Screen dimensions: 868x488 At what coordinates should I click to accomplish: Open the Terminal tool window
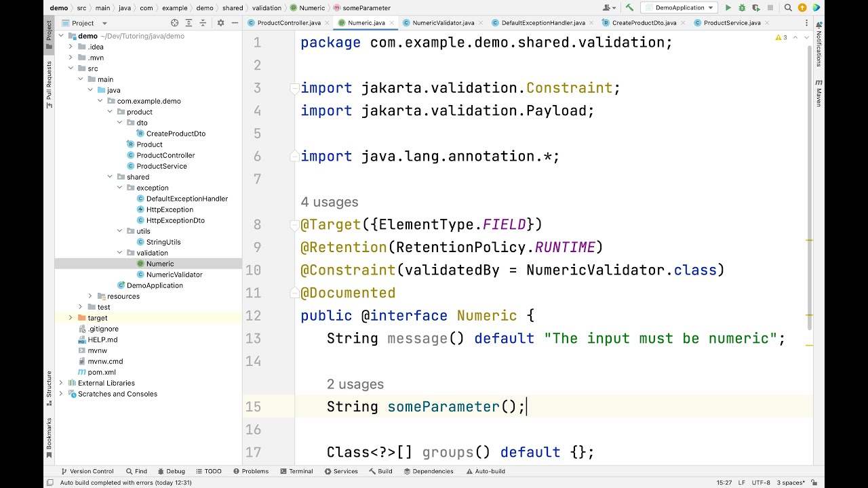296,472
